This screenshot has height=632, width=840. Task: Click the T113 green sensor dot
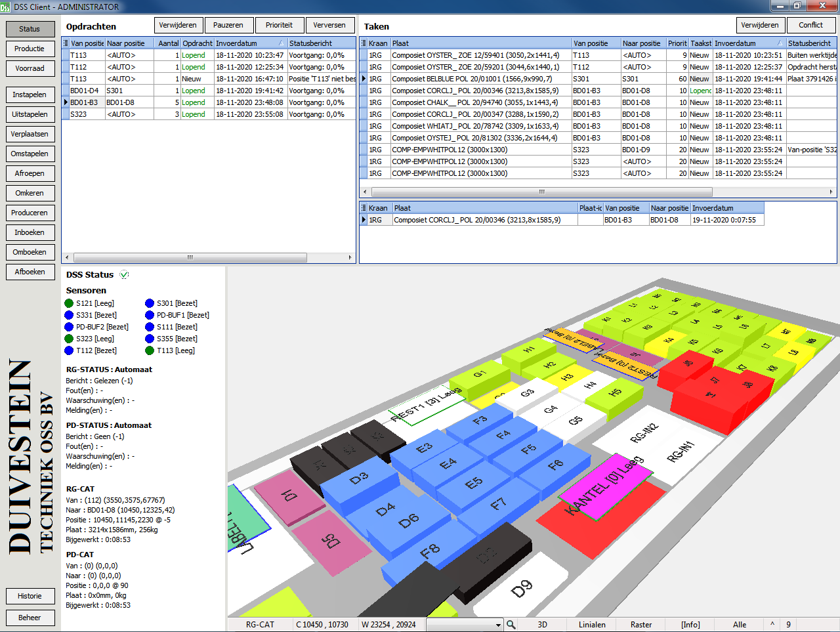(x=148, y=350)
